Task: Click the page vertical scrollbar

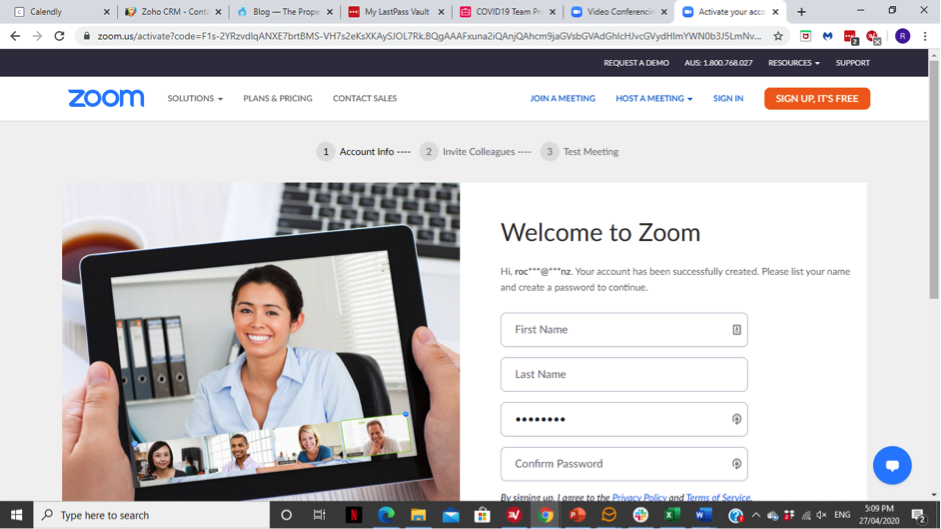Action: (934, 180)
